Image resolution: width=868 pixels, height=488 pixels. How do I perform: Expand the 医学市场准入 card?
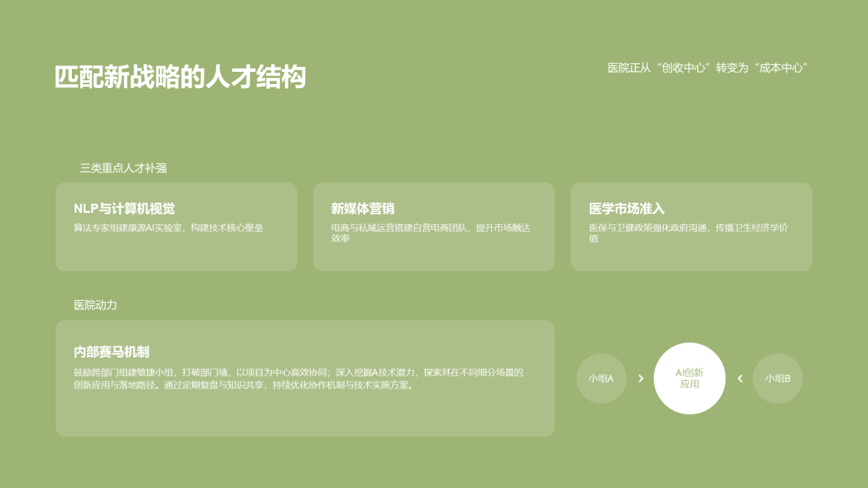click(x=691, y=226)
